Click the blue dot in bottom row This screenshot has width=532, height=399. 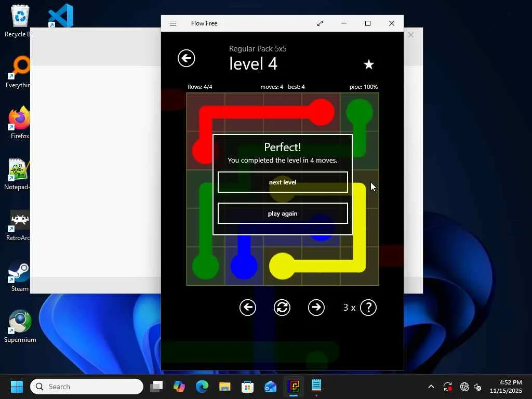(244, 266)
